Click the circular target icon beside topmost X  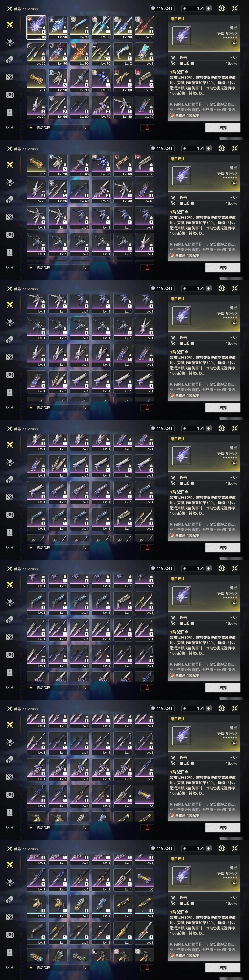222,8
